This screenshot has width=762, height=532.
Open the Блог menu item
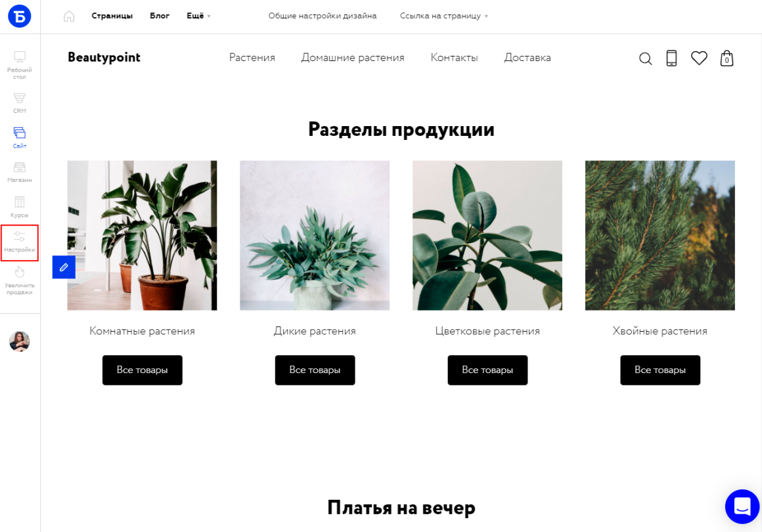[x=160, y=16]
